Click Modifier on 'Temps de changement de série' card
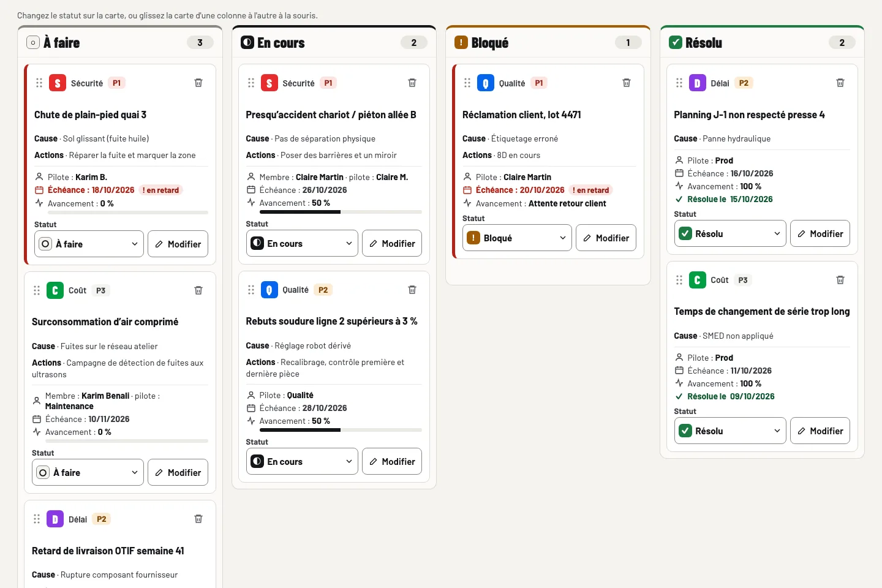Viewport: 882px width, 588px height. (x=820, y=431)
